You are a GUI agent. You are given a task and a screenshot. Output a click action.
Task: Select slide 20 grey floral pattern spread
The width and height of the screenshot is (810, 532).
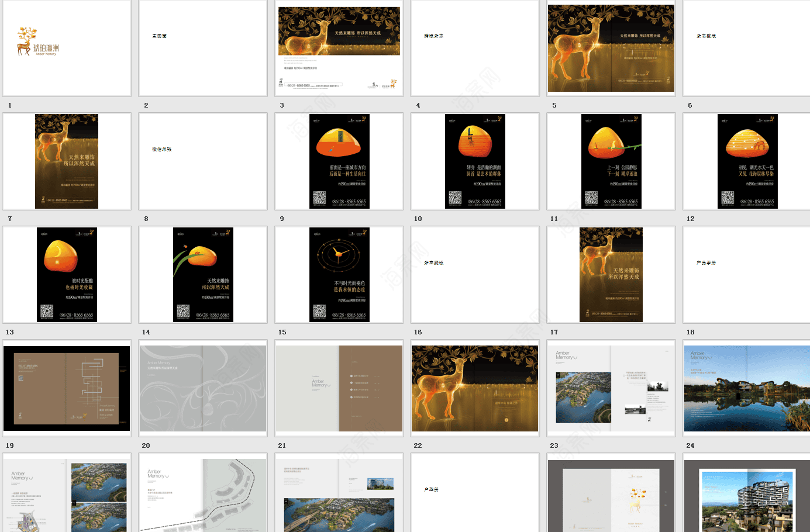203,388
